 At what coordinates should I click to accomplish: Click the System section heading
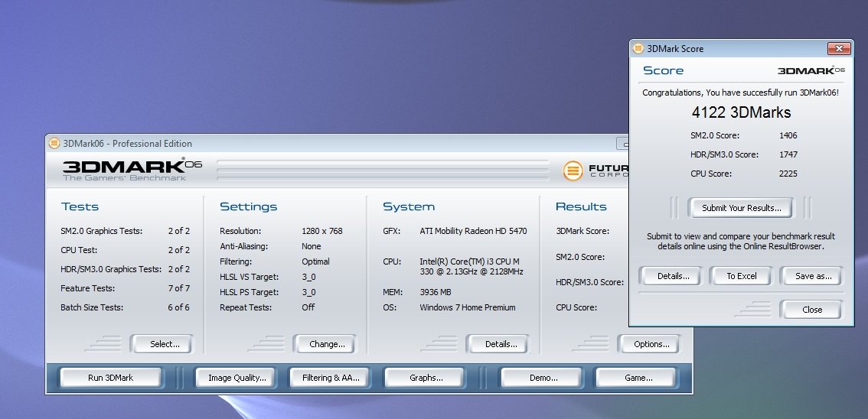(409, 206)
